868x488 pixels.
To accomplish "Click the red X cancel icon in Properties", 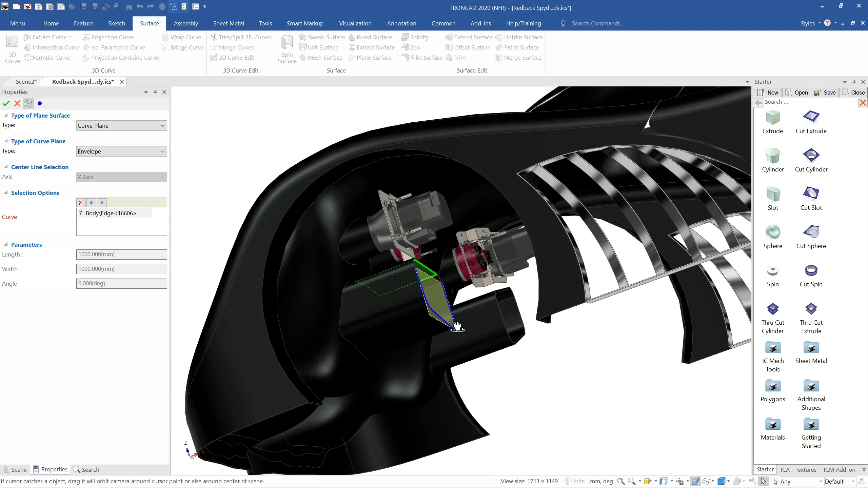I will [x=17, y=103].
